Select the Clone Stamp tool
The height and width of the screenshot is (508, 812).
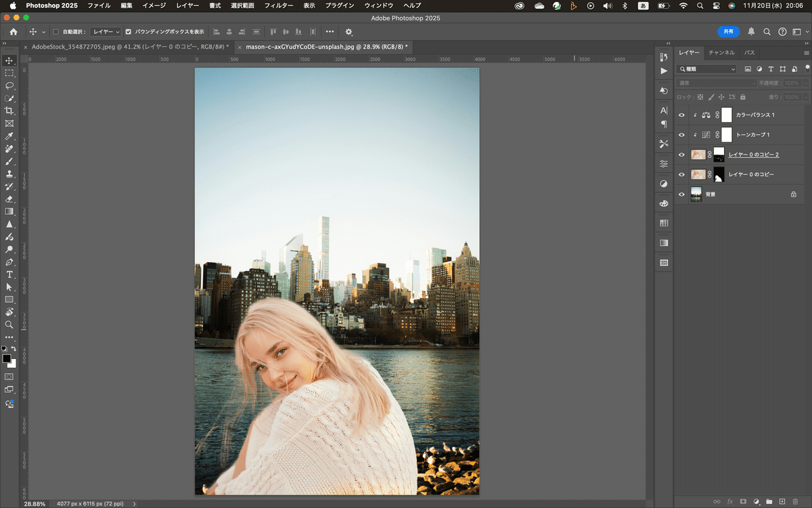tap(9, 174)
